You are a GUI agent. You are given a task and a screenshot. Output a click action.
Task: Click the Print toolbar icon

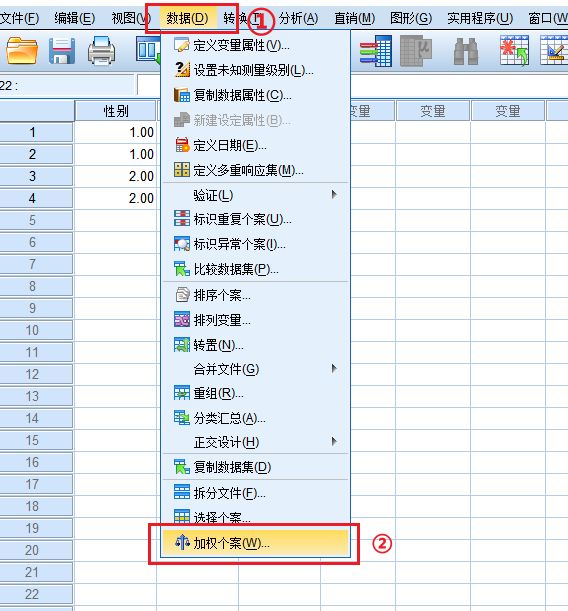pyautogui.click(x=101, y=51)
